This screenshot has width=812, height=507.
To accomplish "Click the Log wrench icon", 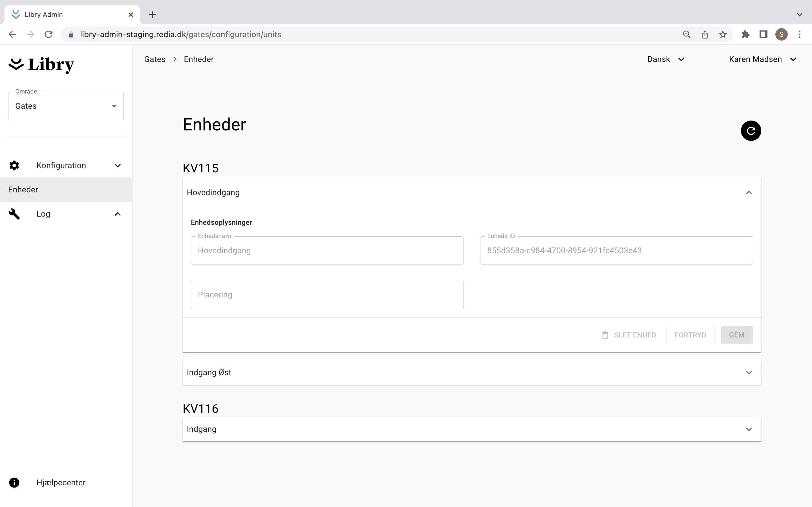I will coord(14,214).
